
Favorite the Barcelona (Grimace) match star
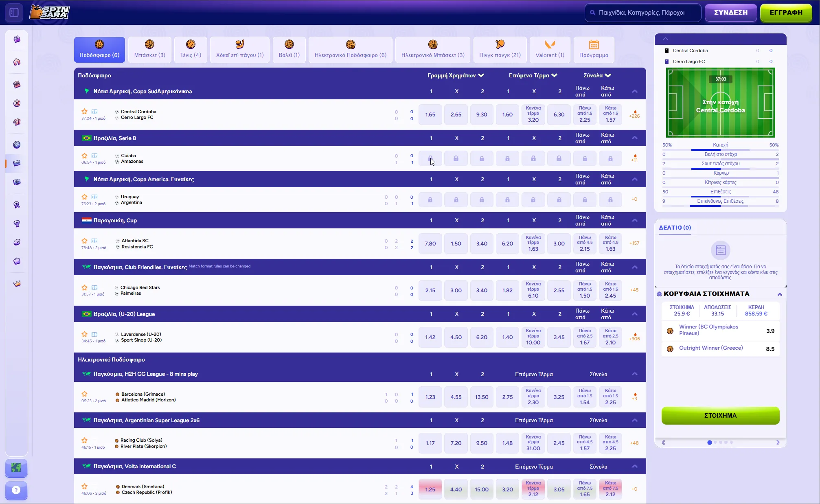tap(84, 394)
